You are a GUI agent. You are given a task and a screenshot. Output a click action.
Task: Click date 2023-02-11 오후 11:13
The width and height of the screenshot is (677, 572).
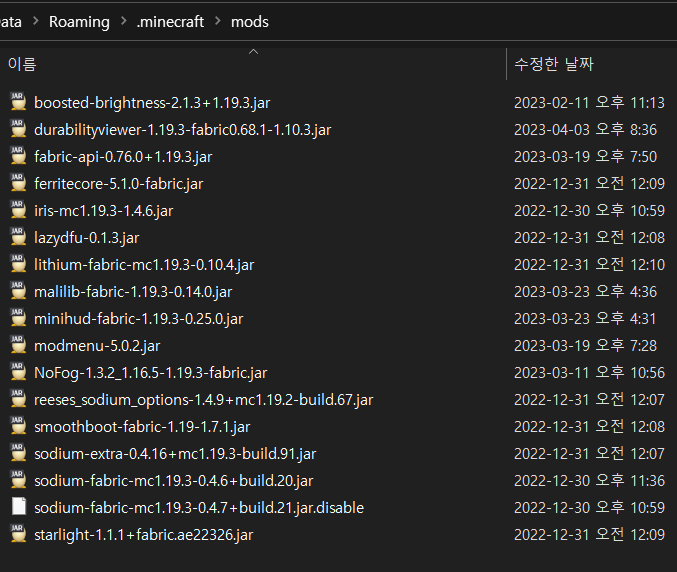pyautogui.click(x=589, y=103)
